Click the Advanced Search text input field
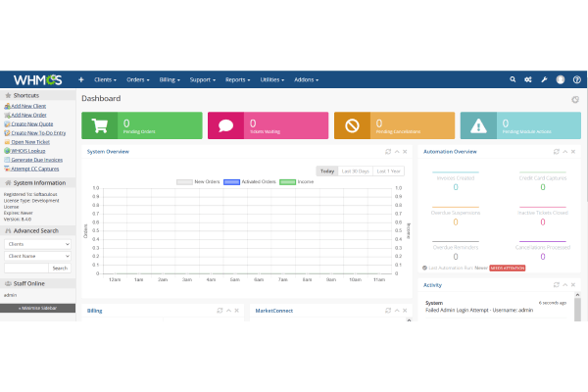 tap(25, 268)
